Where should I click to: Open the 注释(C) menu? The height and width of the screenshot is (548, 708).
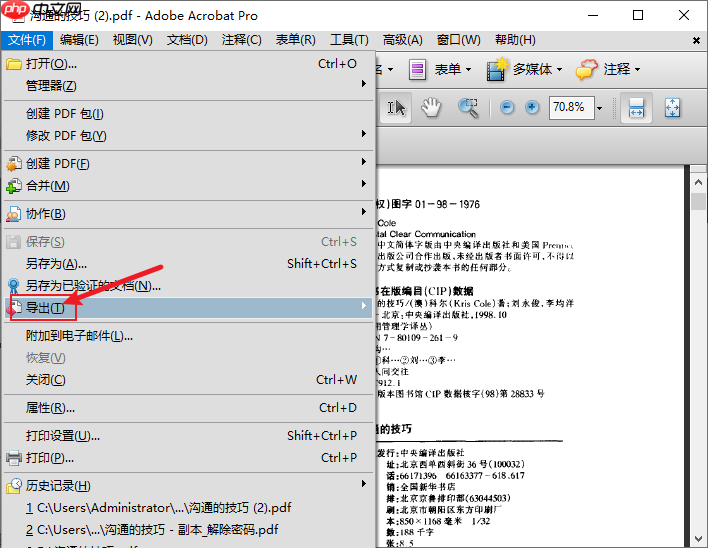coord(242,40)
